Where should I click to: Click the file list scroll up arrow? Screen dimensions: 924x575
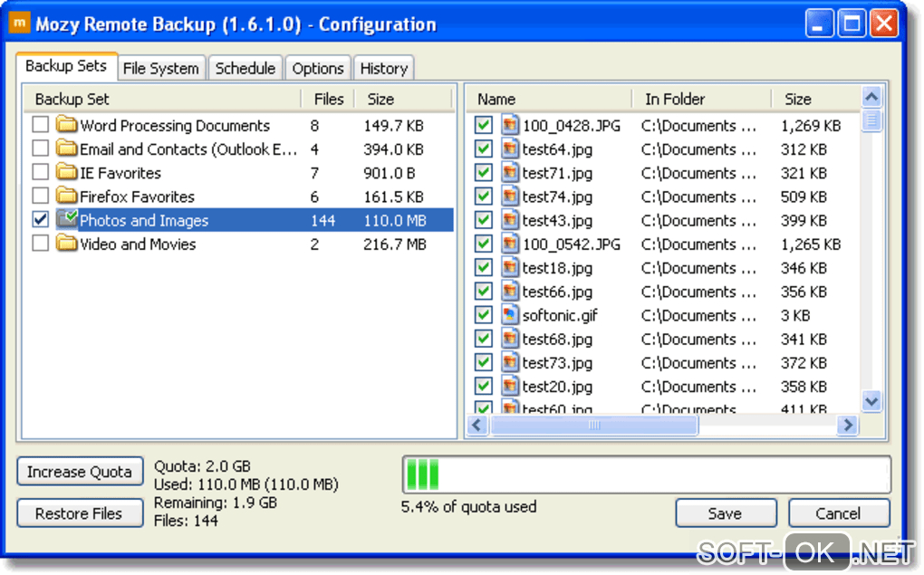(871, 97)
